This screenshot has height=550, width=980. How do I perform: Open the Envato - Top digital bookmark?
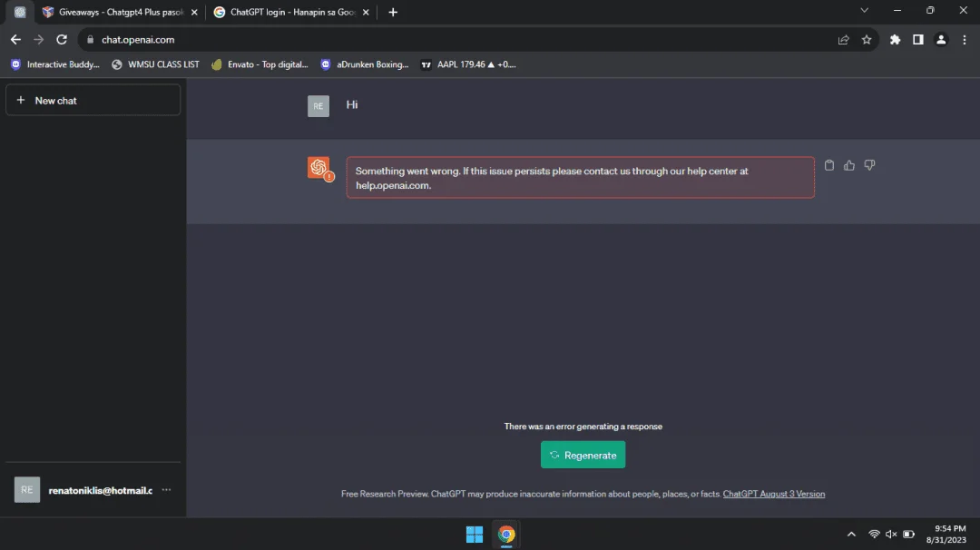tap(260, 64)
